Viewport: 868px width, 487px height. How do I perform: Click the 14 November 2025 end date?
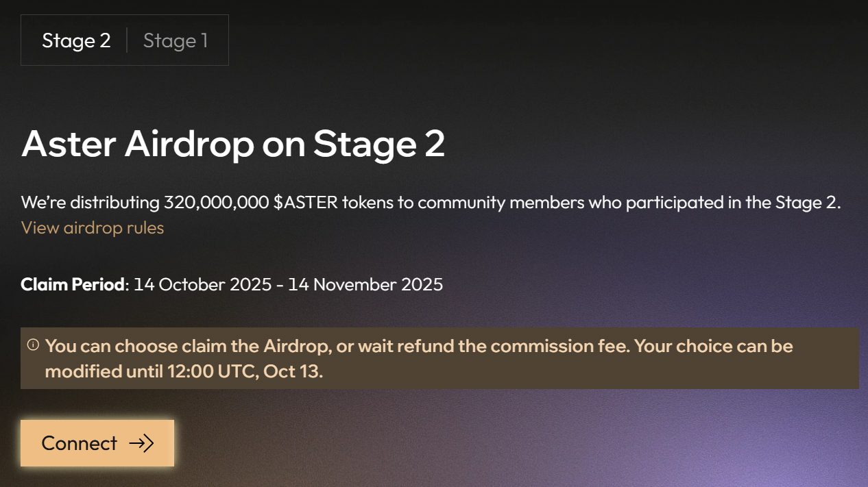click(365, 284)
